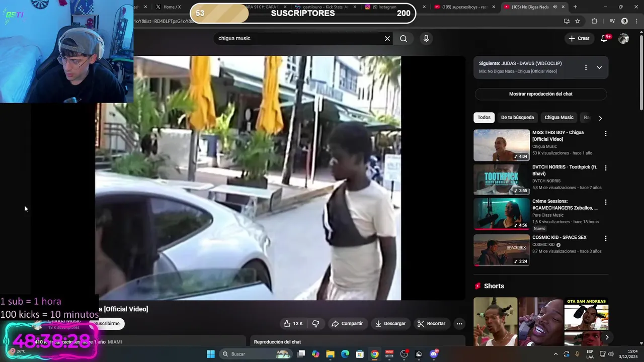644x362 pixels.
Task: Open Windows Start menu
Action: tap(211, 354)
